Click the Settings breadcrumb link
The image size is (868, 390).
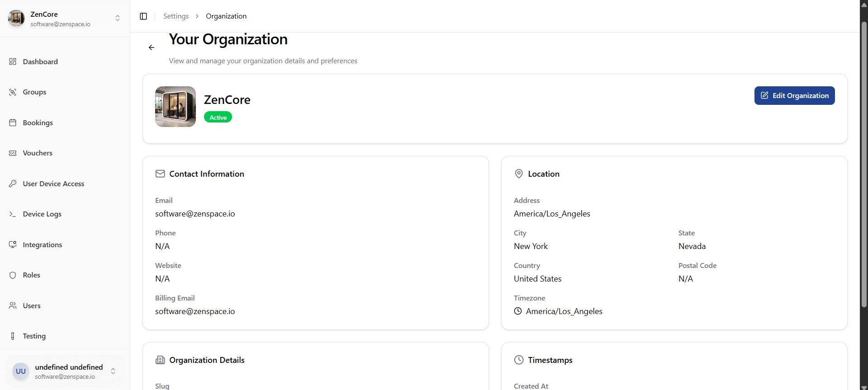click(x=176, y=16)
